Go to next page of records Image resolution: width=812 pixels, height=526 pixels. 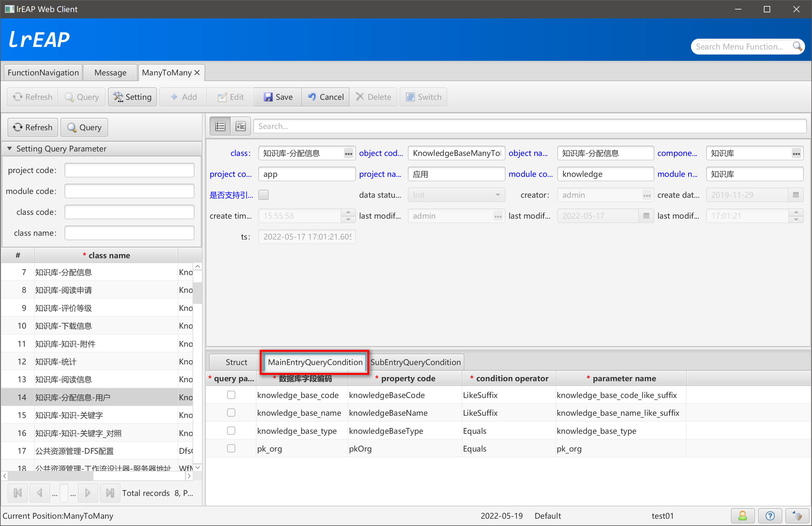click(88, 493)
